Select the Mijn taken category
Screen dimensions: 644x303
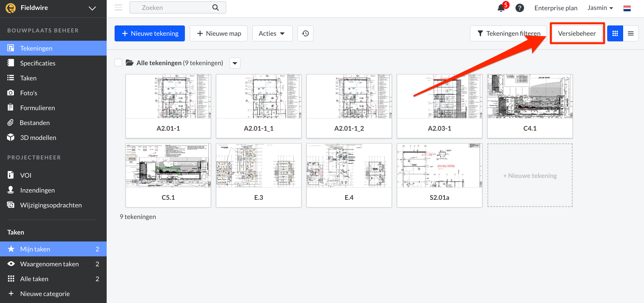[53, 249]
